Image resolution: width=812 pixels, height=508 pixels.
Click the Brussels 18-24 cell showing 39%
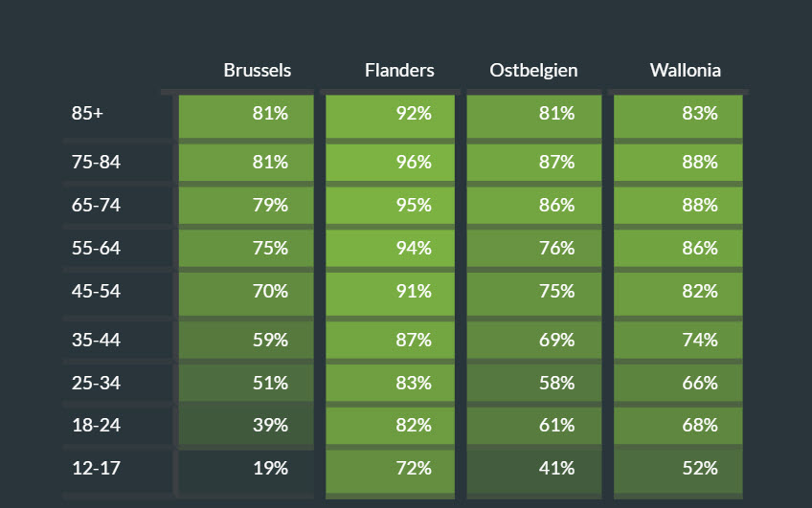(246, 425)
